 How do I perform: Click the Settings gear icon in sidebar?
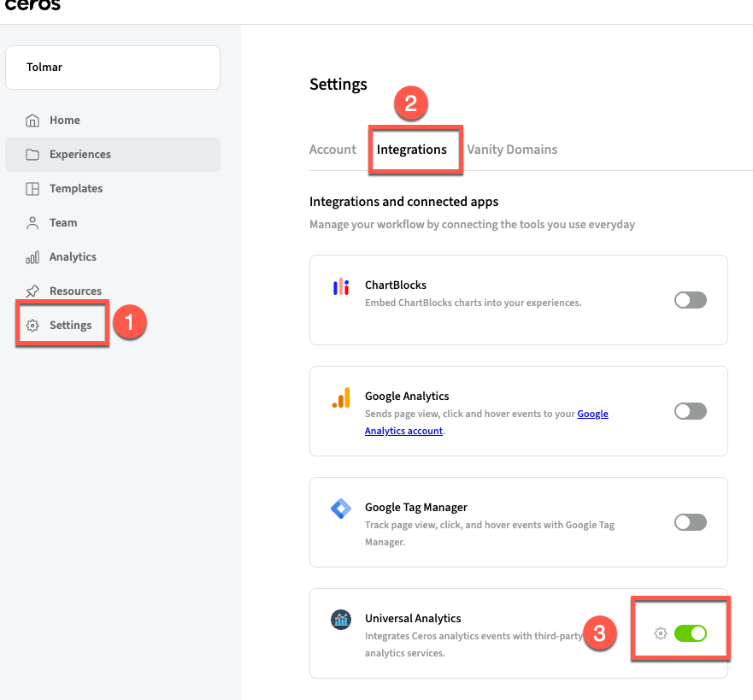(x=32, y=326)
